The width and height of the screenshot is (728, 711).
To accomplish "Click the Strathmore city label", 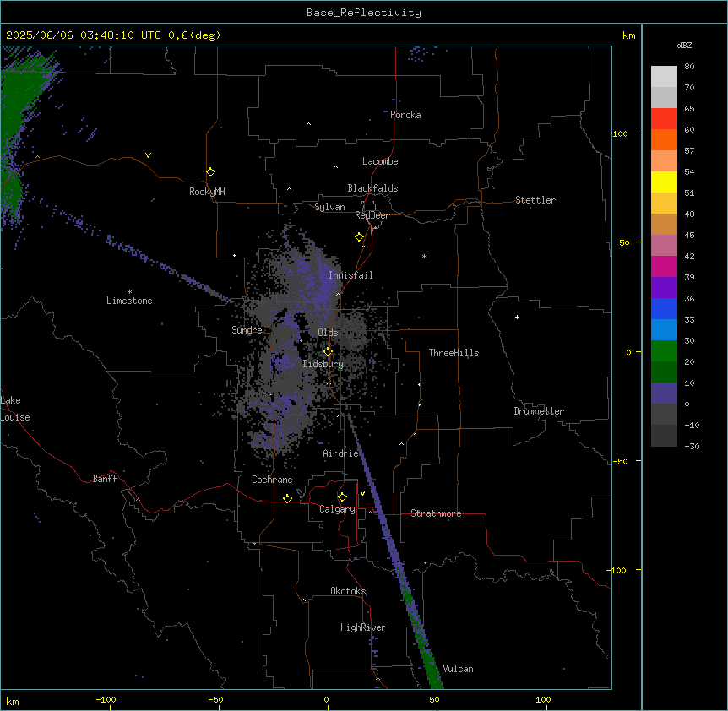I will click(x=436, y=513).
